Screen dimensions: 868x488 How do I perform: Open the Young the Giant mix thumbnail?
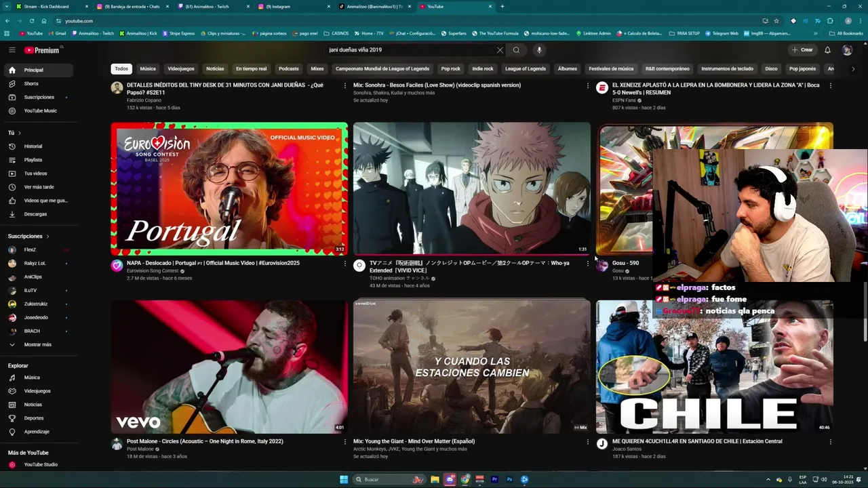click(472, 367)
